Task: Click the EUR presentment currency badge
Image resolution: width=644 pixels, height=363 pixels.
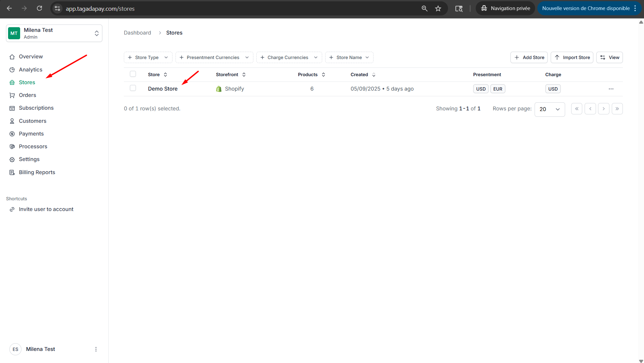Action: (x=498, y=89)
